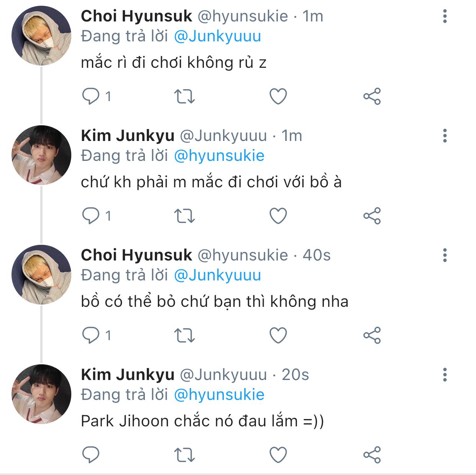Image resolution: width=476 pixels, height=475 pixels.
Task: Retweet Kim Junkyu's 'chứ kh phải' tweet
Action: click(x=184, y=216)
